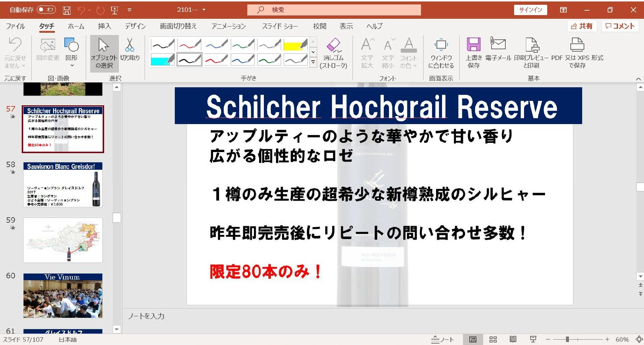Collapse the ribbon with chevron
The height and width of the screenshot is (345, 644).
coord(638,79)
